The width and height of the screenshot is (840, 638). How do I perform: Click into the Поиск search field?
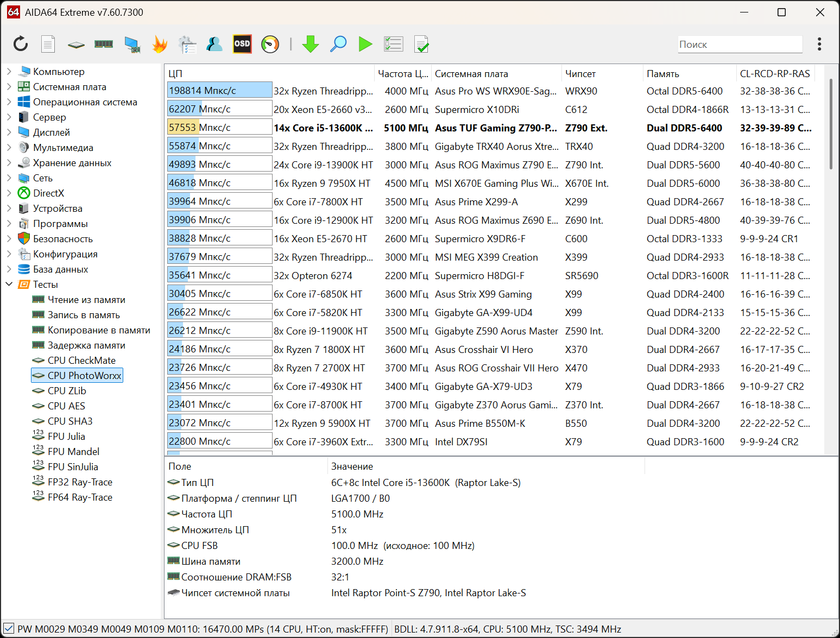(x=740, y=45)
